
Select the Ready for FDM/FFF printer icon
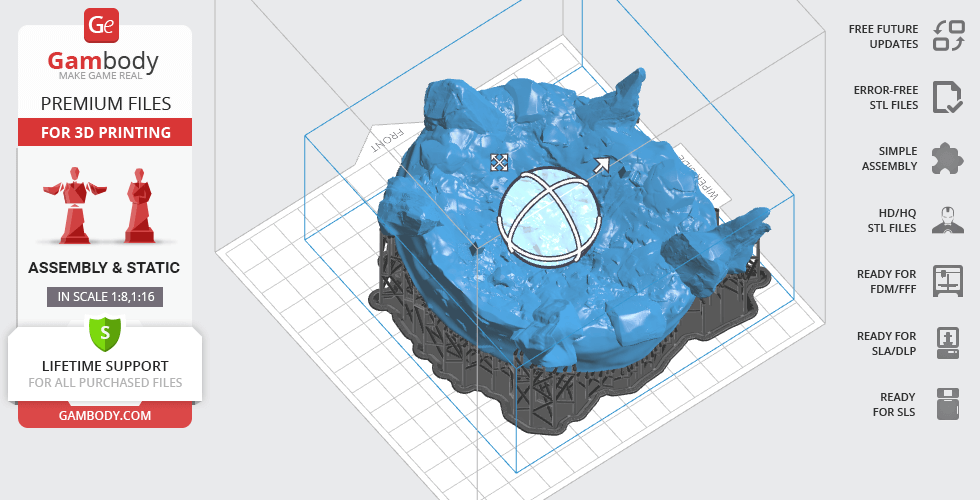point(947,281)
